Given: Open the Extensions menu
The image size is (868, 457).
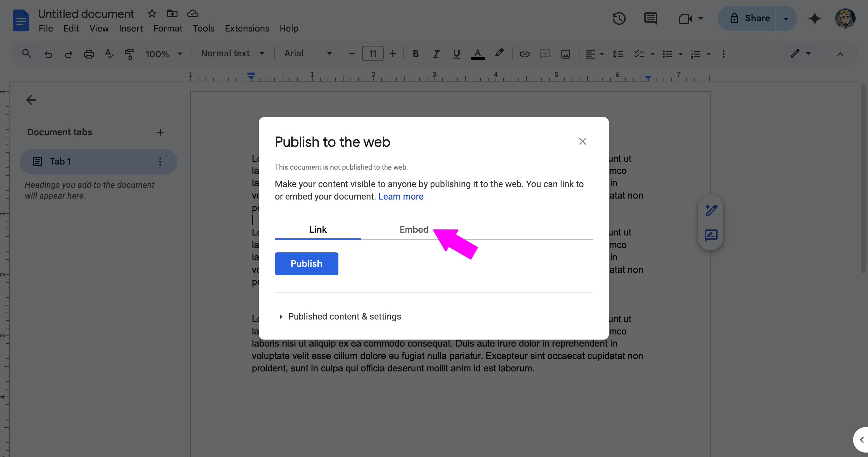Looking at the screenshot, I should click(x=247, y=28).
